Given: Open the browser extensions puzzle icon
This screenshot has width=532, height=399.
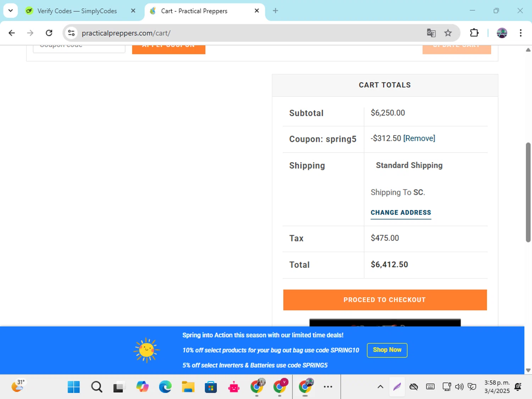Looking at the screenshot, I should tap(474, 33).
